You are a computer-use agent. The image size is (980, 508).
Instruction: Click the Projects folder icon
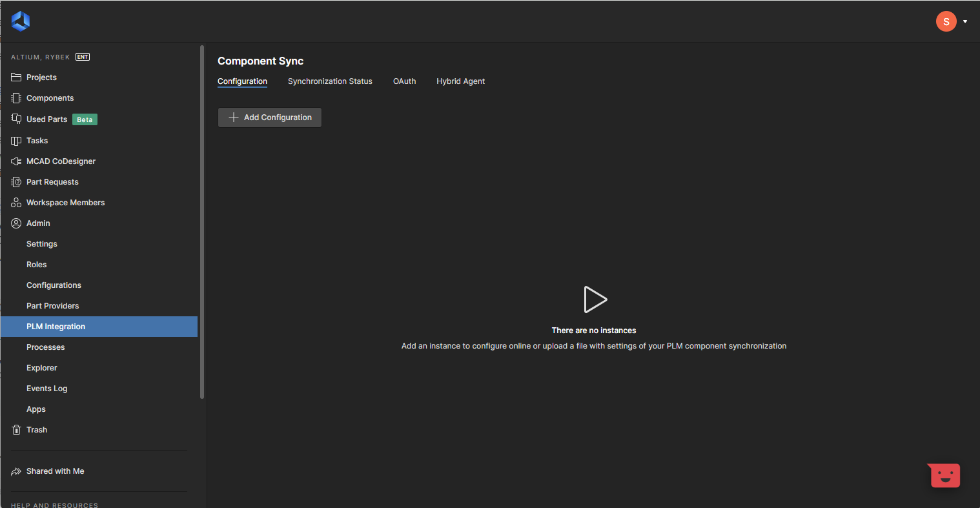click(x=16, y=77)
